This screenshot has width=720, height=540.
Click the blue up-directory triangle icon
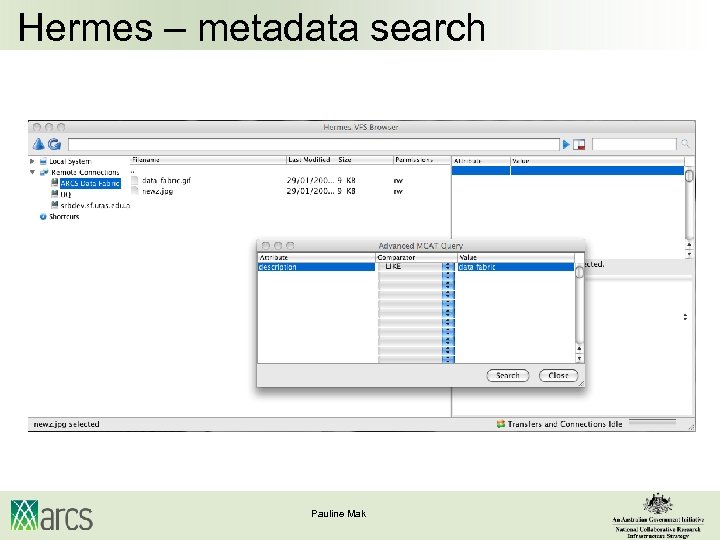point(39,144)
